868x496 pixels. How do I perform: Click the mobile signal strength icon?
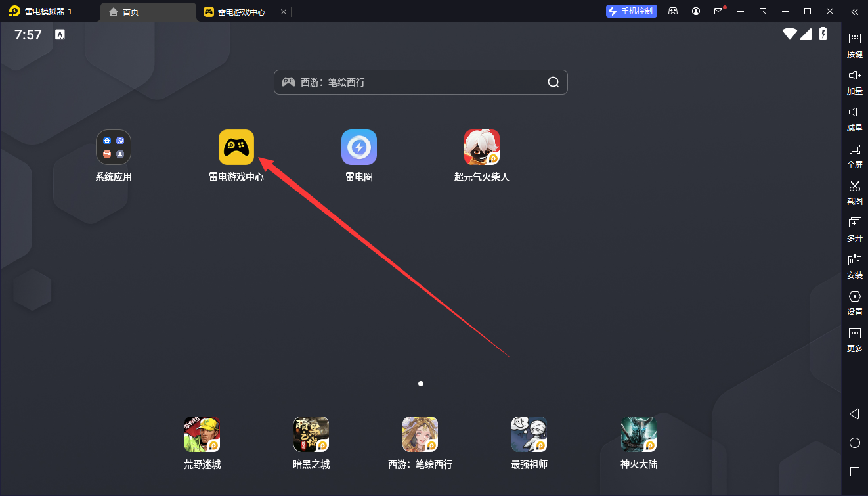pyautogui.click(x=806, y=34)
